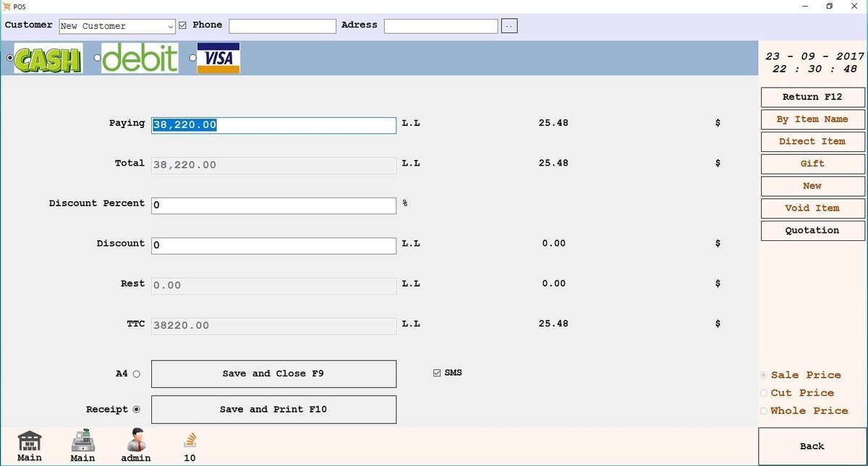
Task: Click the Void Item button
Action: pyautogui.click(x=812, y=208)
